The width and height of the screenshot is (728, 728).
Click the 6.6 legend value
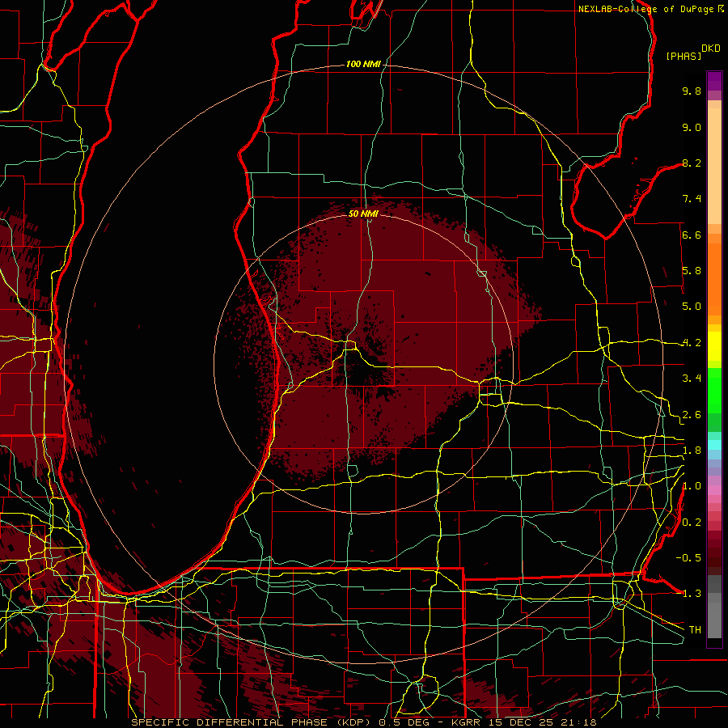(692, 235)
